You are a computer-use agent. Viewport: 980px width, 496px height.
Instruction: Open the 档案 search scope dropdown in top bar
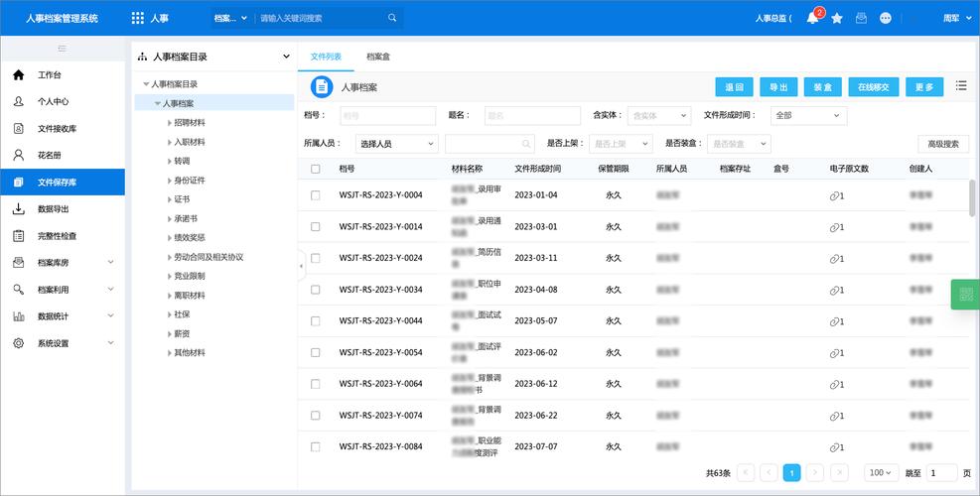click(230, 18)
